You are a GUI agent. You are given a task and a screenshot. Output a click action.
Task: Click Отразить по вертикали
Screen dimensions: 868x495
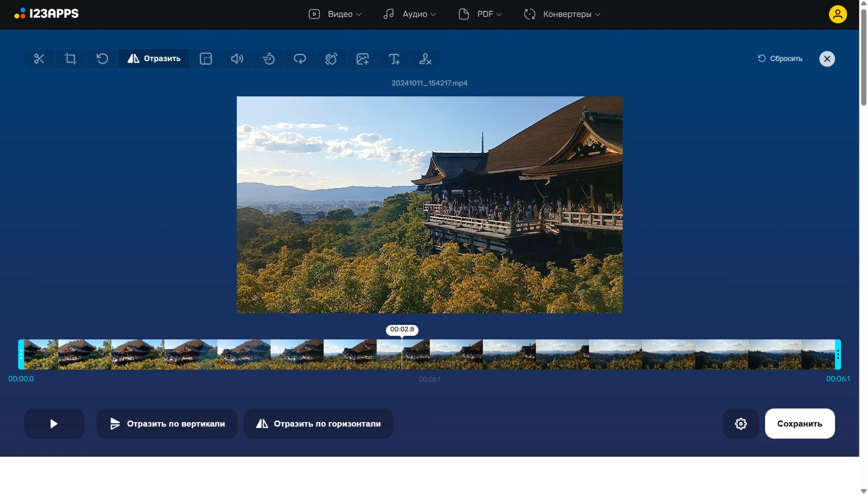167,423
